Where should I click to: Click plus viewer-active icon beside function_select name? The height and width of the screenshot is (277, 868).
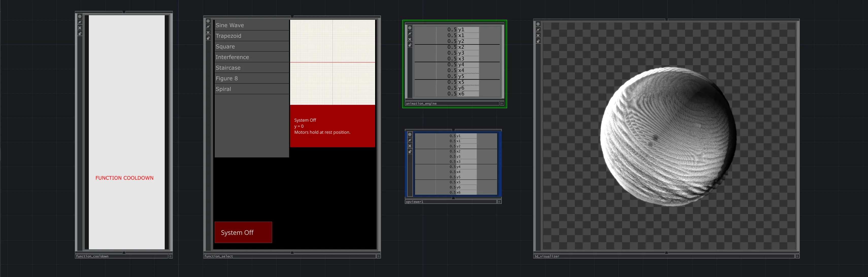[x=378, y=256]
